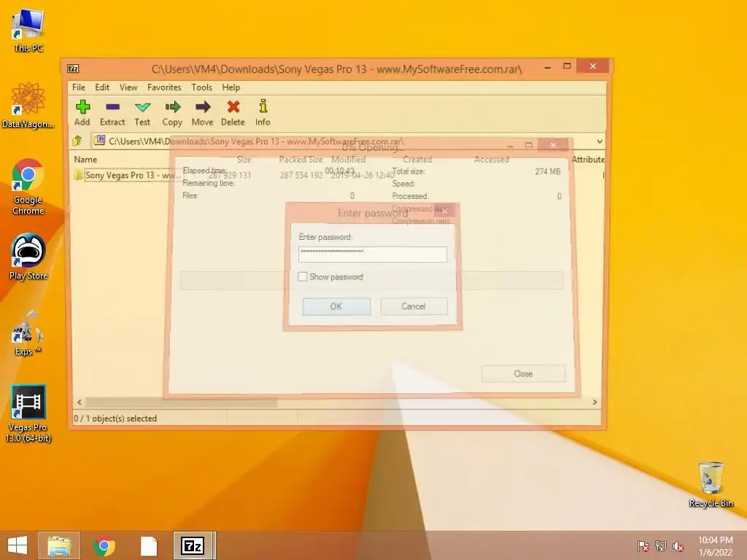Expand the address bar path dropdown
This screenshot has width=747, height=560.
[x=600, y=141]
